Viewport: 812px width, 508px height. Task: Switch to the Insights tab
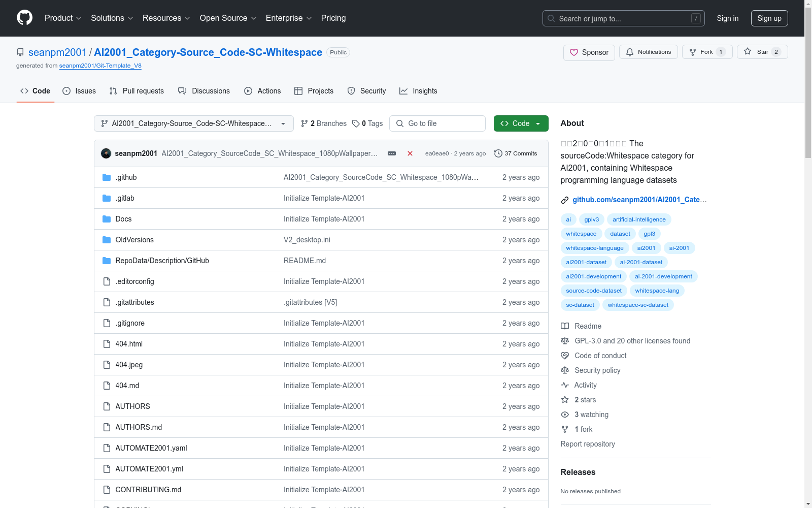point(418,91)
